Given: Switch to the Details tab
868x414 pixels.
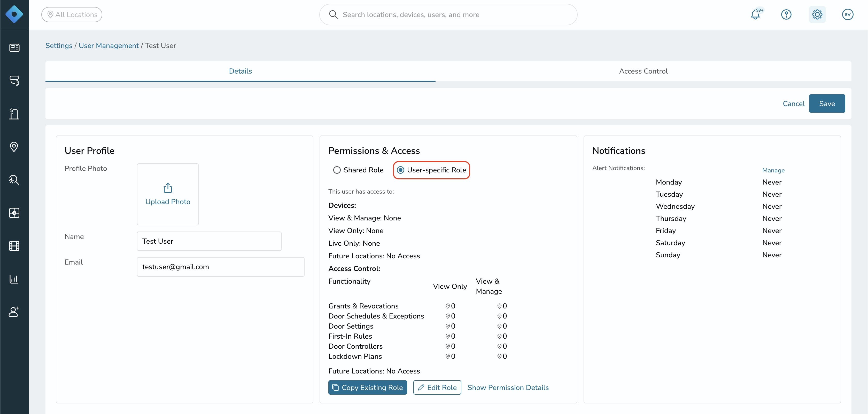Looking at the screenshot, I should click(x=240, y=71).
